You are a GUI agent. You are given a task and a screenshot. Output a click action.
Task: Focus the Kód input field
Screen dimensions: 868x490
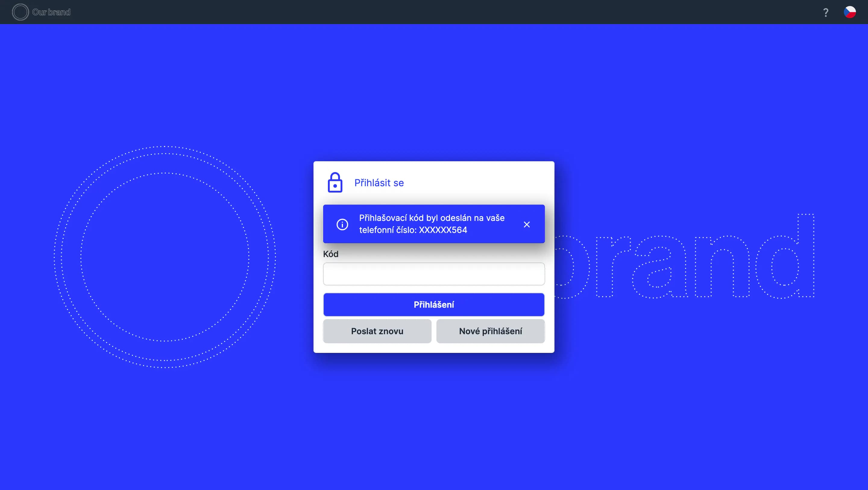(x=434, y=274)
